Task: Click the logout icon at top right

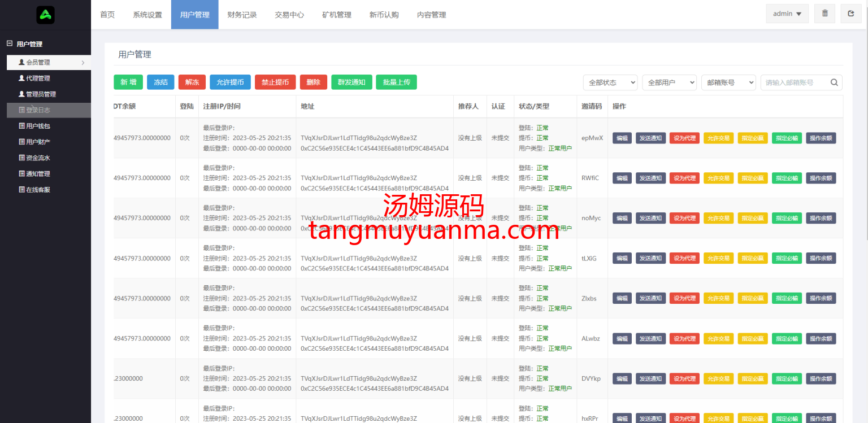Action: tap(851, 14)
